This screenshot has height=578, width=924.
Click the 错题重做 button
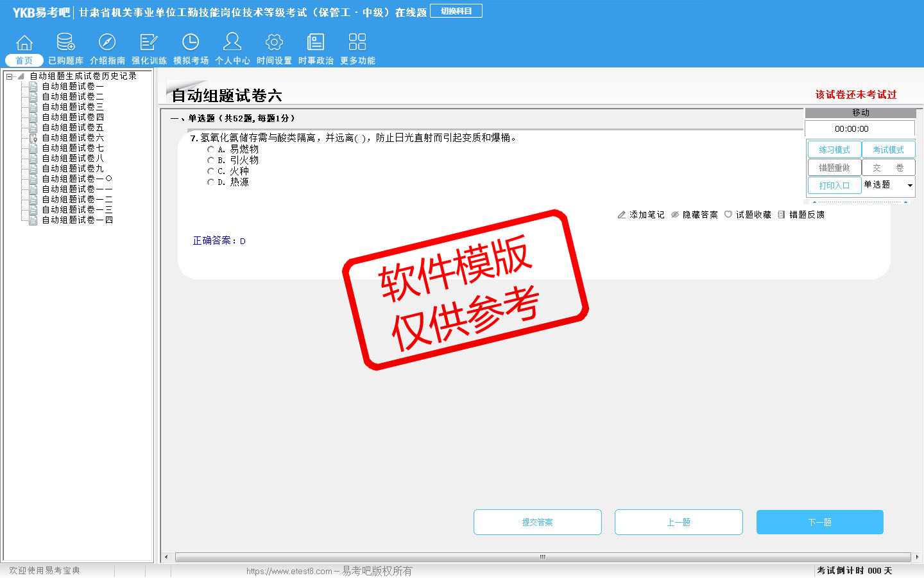click(x=834, y=168)
